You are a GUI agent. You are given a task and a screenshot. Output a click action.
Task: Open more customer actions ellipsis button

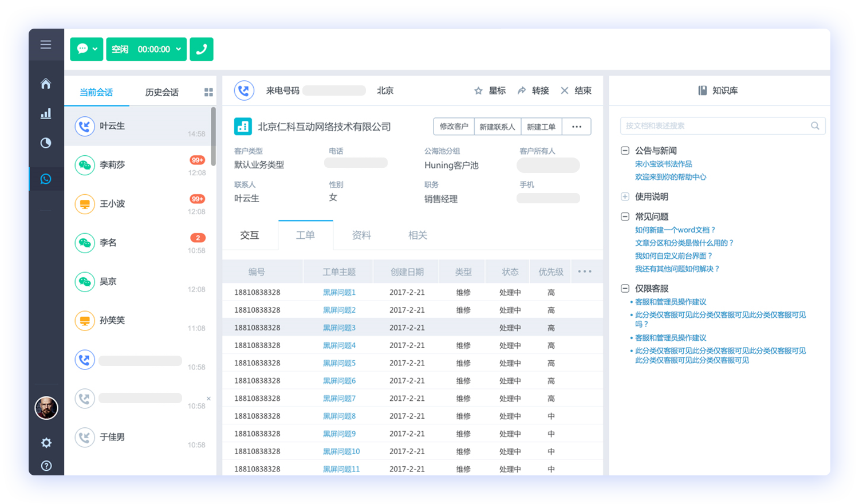577,127
